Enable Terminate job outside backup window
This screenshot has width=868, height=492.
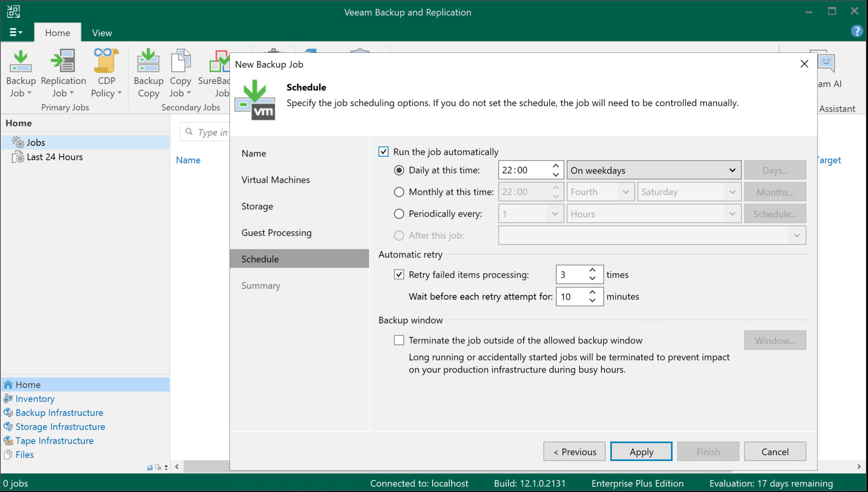pos(399,340)
